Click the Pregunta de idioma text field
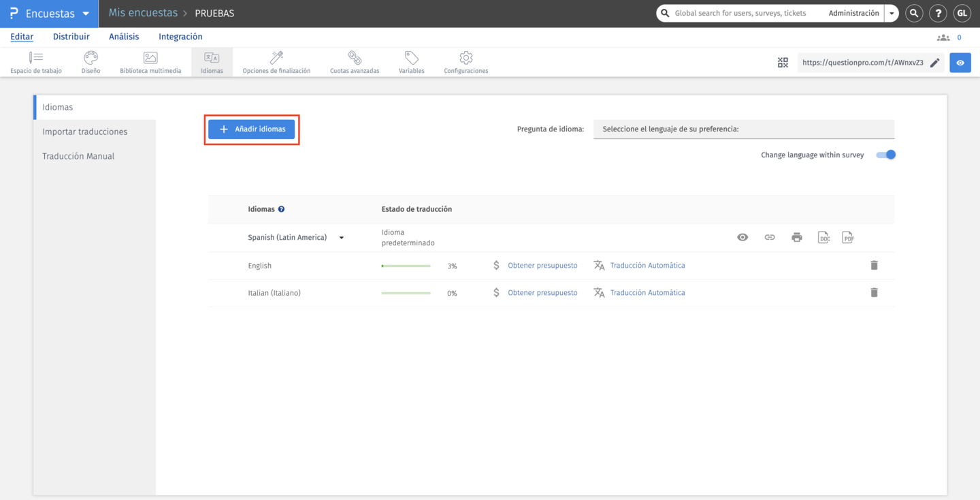This screenshot has height=500, width=980. pyautogui.click(x=744, y=129)
